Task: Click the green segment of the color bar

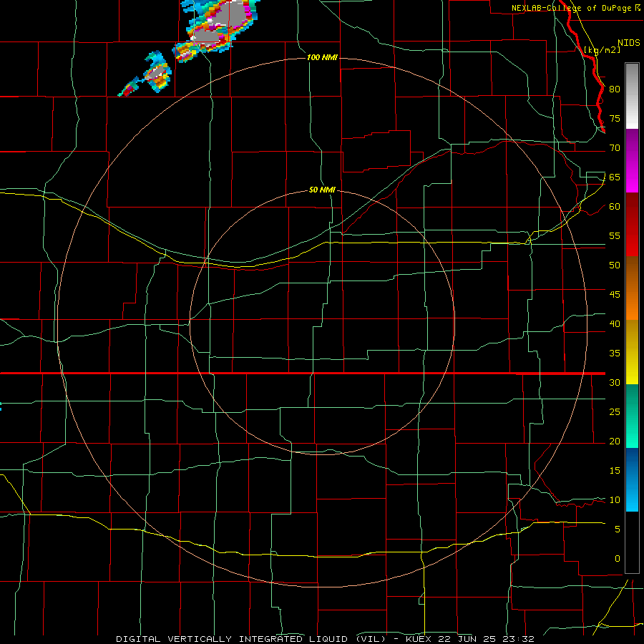Action: click(632, 416)
